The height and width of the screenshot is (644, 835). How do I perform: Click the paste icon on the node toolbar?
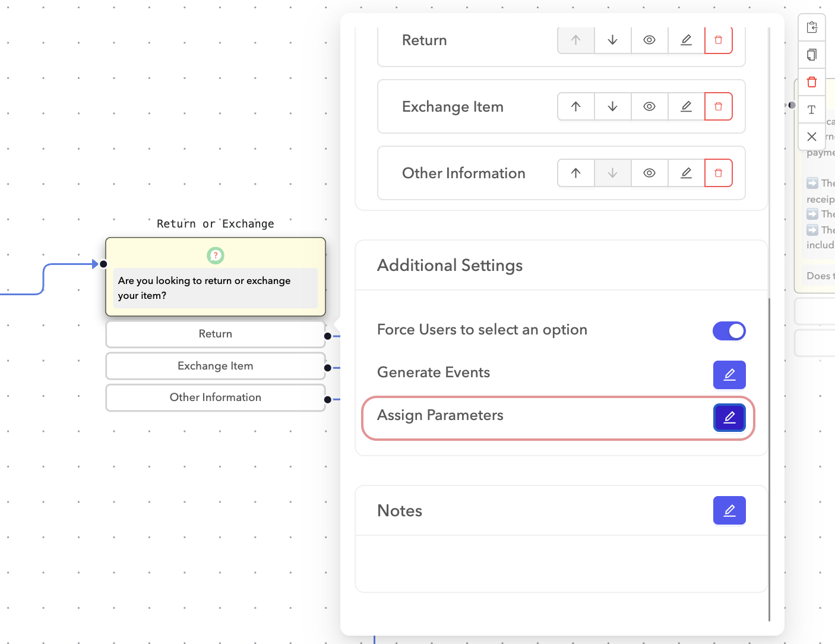click(x=812, y=27)
